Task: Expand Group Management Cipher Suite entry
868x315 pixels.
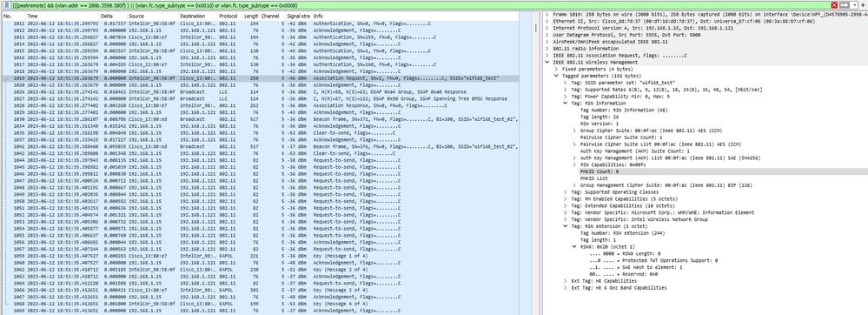Action: 574,185
